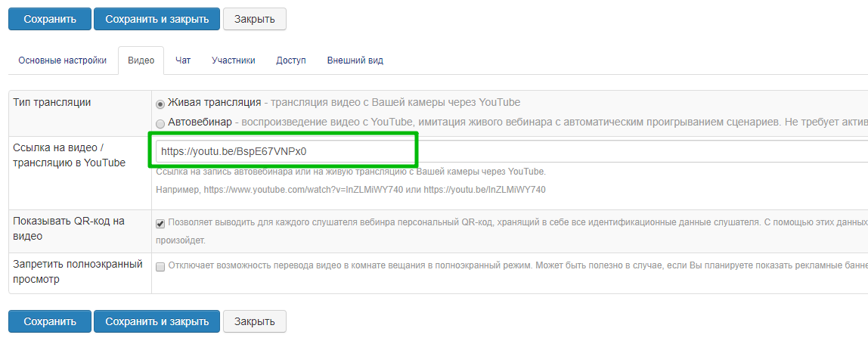Select the Видео tab
The height and width of the screenshot is (344, 868).
tap(141, 60)
